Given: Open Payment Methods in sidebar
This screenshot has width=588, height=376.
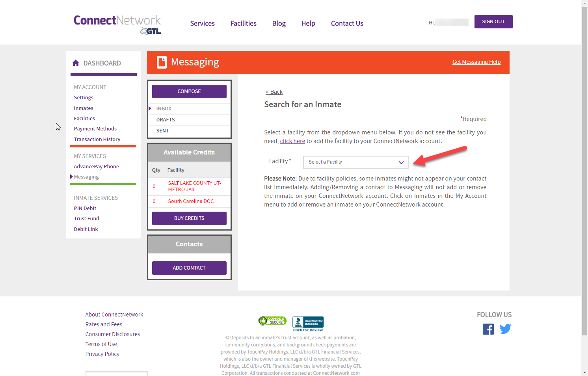Looking at the screenshot, I should tap(95, 129).
